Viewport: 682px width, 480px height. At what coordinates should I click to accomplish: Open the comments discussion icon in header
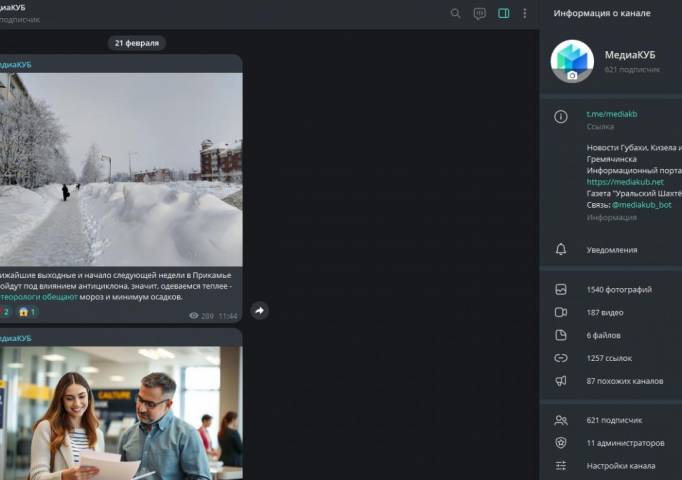click(x=479, y=14)
